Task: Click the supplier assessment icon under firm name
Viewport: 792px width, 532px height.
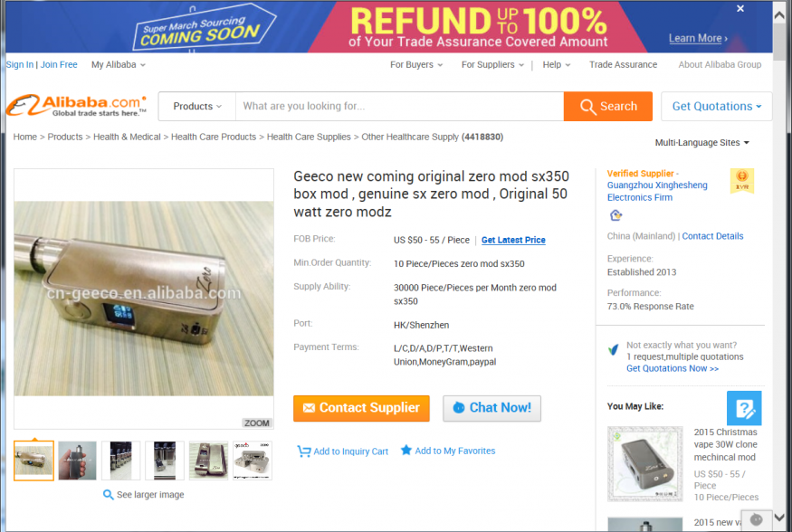Action: point(615,215)
